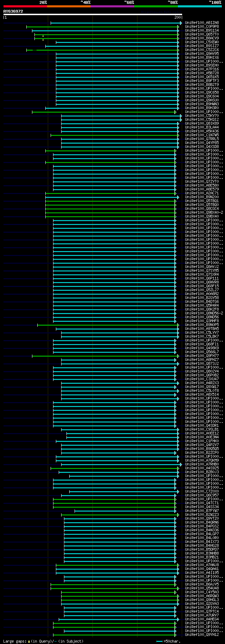Select the UniRef100_Q9AV95 label
Image resolution: width=225 pixels, height=644 pixels.
202,54
